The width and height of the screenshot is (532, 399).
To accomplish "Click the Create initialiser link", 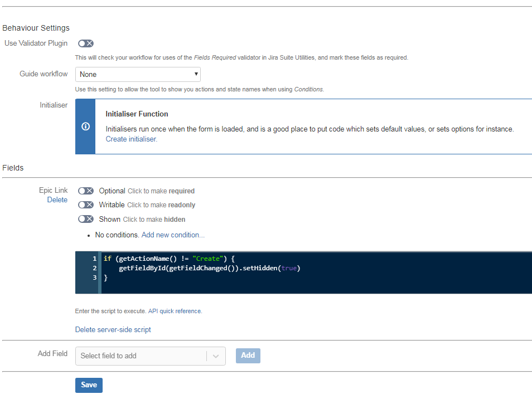I will pyautogui.click(x=131, y=139).
